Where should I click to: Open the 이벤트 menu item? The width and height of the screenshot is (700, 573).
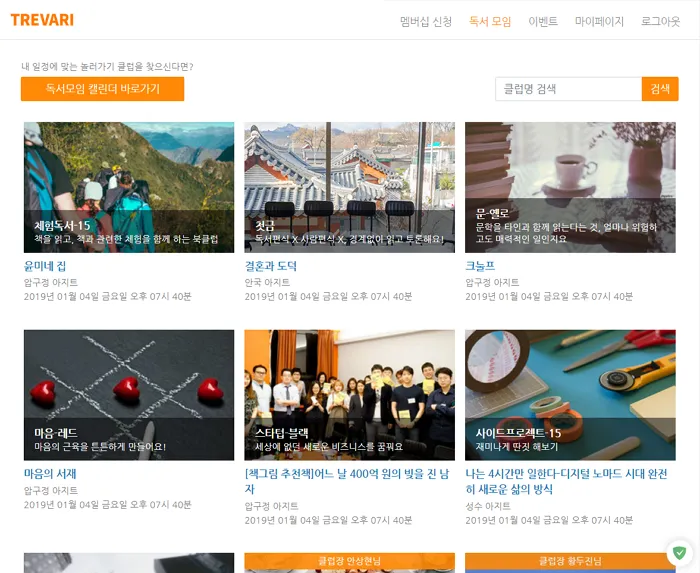(543, 21)
